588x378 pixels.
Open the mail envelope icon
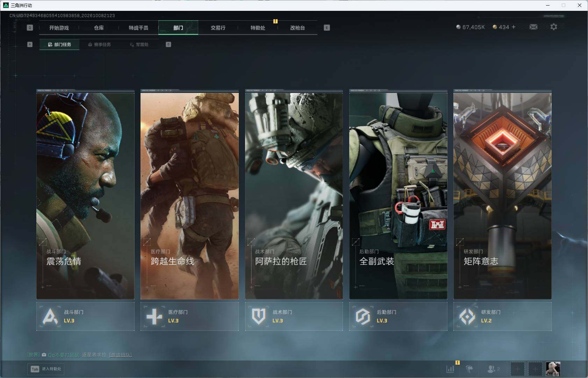click(533, 27)
